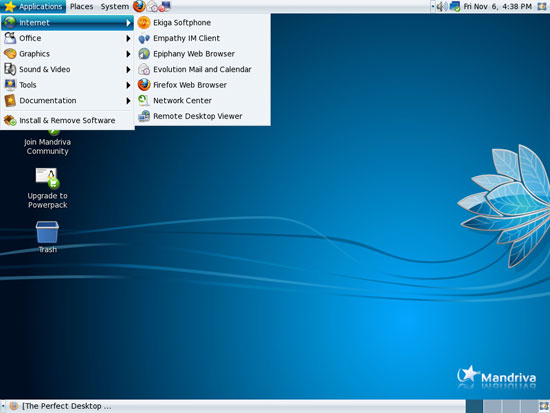Open Evolution Mail and Calendar
Image resolution: width=550 pixels, height=413 pixels.
[x=202, y=69]
